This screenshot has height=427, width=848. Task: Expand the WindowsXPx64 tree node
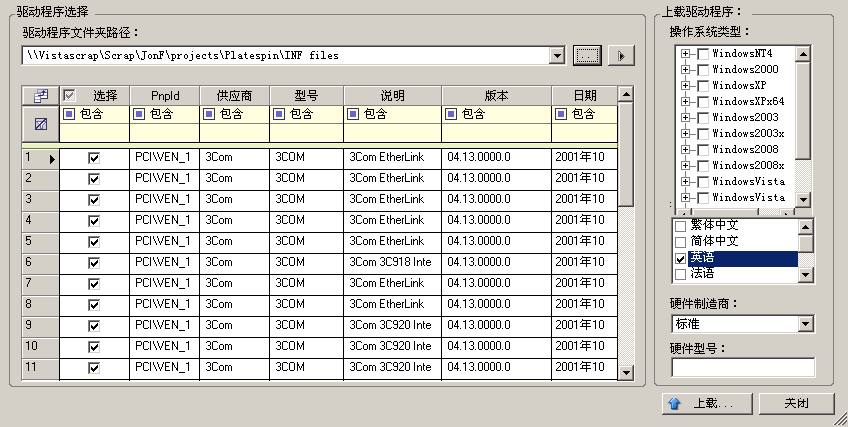tap(686, 101)
